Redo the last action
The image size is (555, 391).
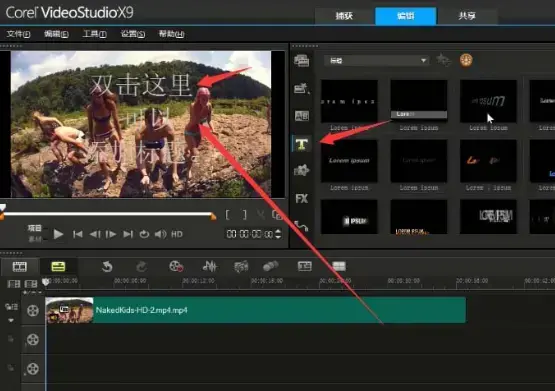click(x=141, y=266)
